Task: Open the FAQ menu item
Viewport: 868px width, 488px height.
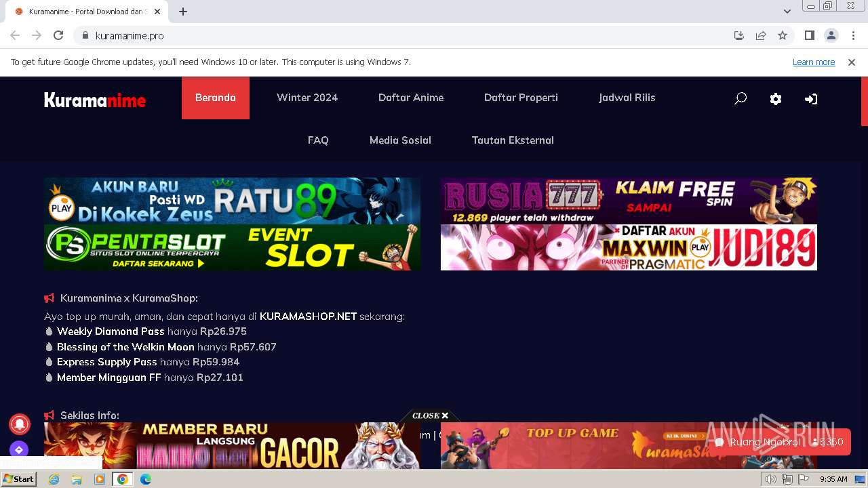Action: pyautogui.click(x=318, y=140)
